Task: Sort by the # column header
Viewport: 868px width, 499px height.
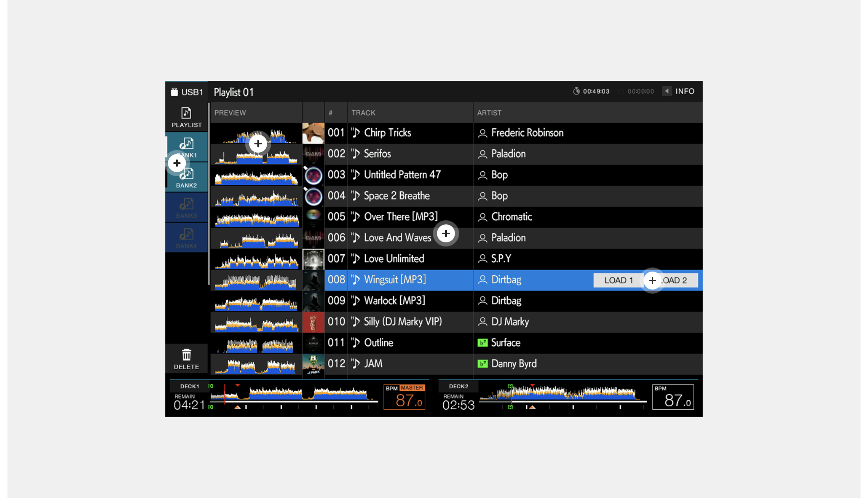Action: coord(336,113)
